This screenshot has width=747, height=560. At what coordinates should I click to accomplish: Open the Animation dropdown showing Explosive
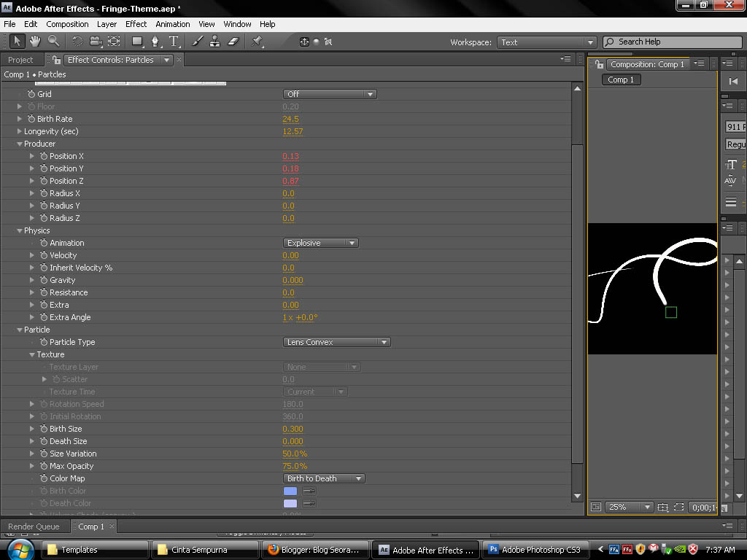click(321, 243)
